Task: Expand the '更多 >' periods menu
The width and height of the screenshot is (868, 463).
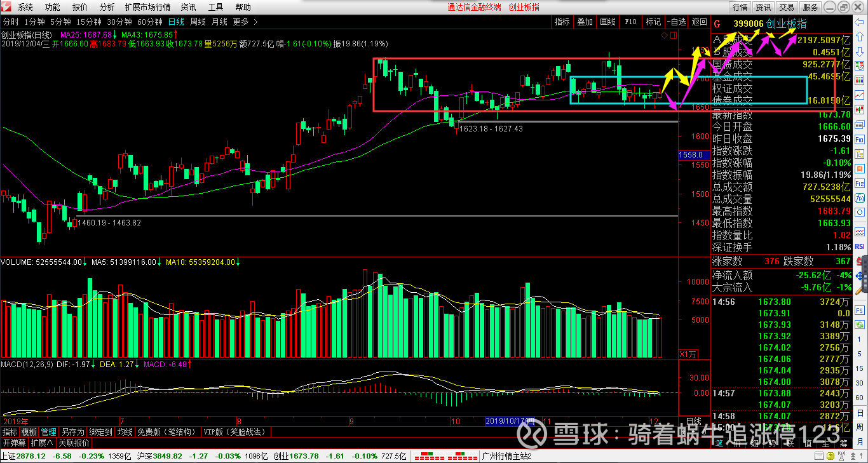Action: tap(245, 22)
